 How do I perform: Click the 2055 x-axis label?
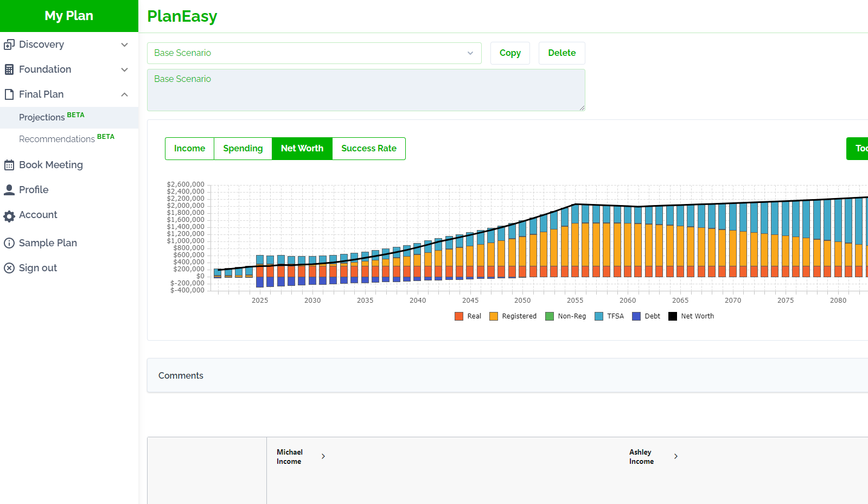pyautogui.click(x=575, y=300)
